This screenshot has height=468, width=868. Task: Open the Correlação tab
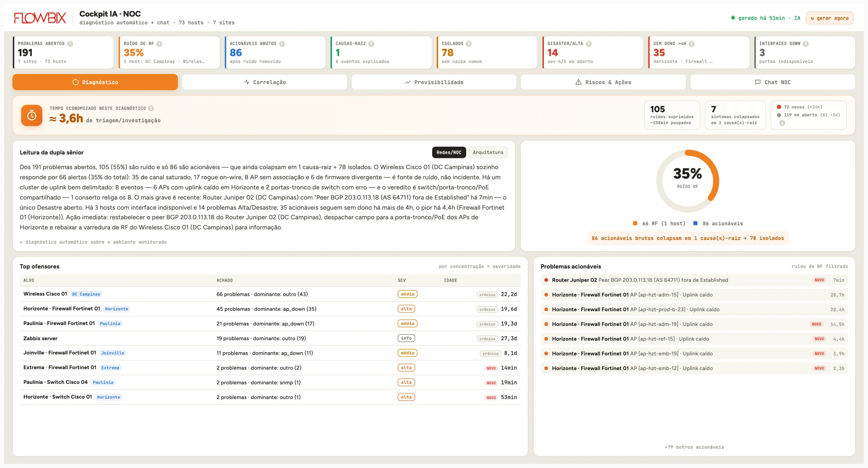(x=264, y=82)
